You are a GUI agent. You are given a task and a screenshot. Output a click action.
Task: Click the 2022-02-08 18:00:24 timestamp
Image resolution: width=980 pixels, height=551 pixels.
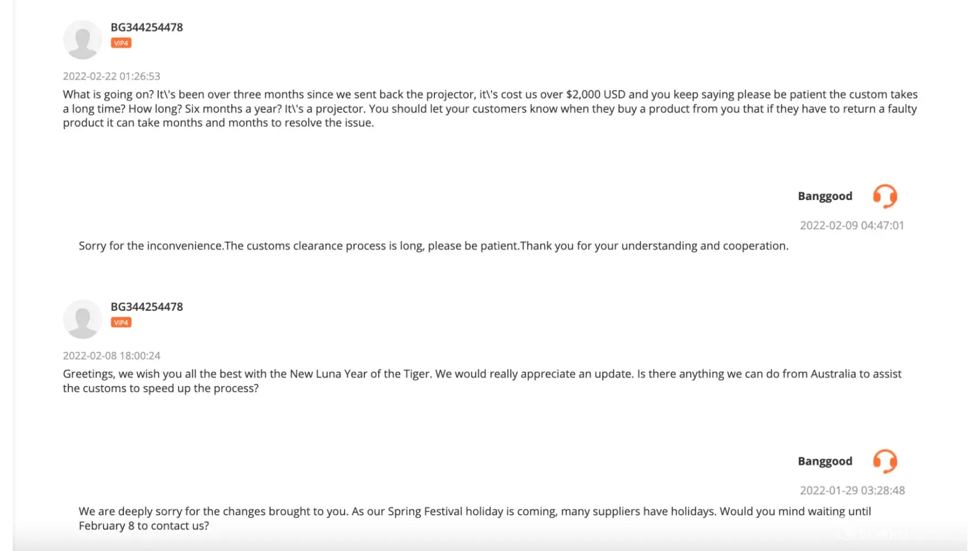tap(111, 355)
